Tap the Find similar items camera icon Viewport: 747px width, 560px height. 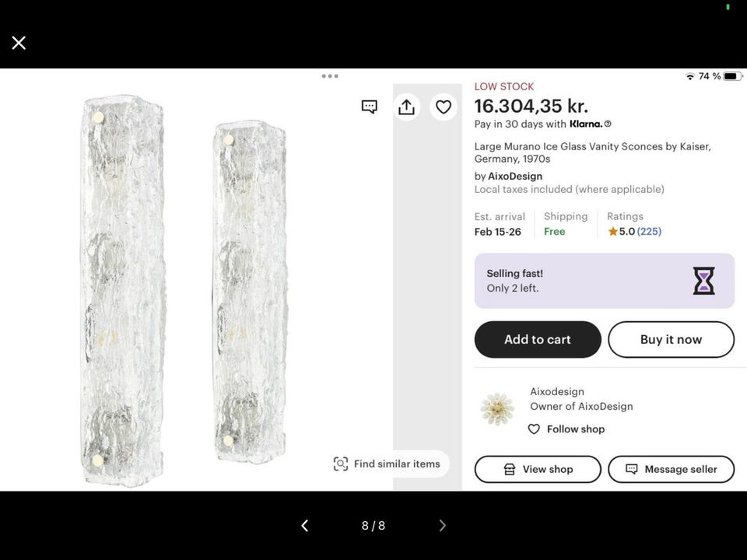tap(341, 464)
